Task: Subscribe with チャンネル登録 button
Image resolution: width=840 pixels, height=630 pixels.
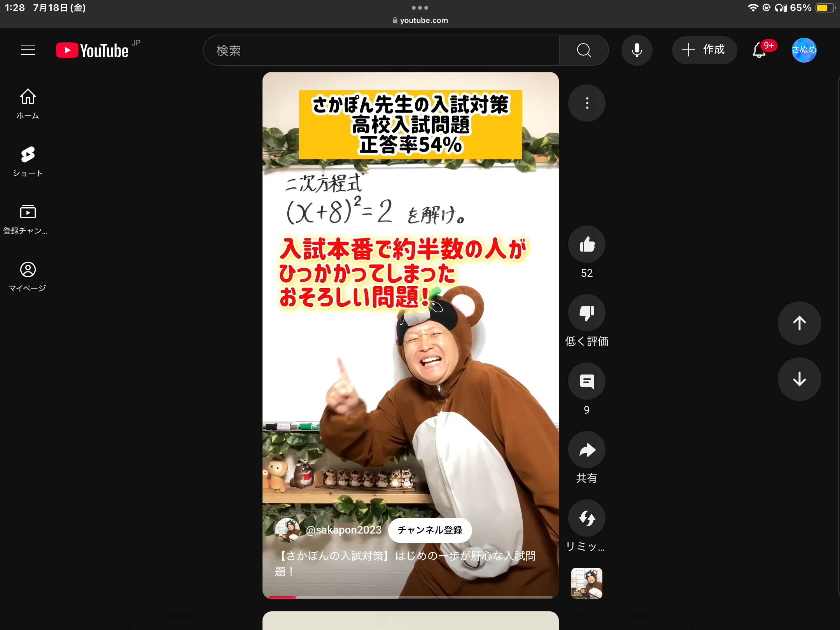Action: (430, 530)
